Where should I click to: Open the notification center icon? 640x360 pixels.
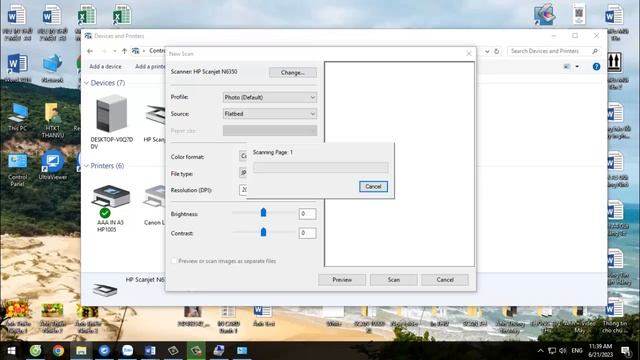[x=625, y=351]
